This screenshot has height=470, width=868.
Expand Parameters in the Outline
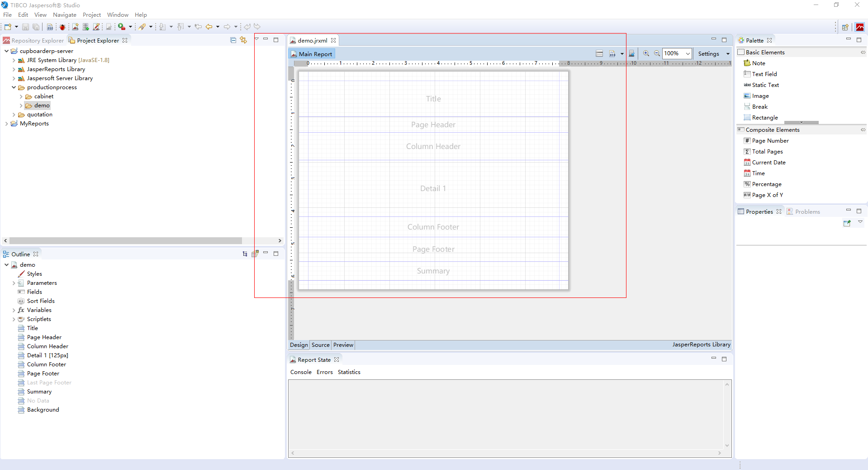[x=14, y=283]
